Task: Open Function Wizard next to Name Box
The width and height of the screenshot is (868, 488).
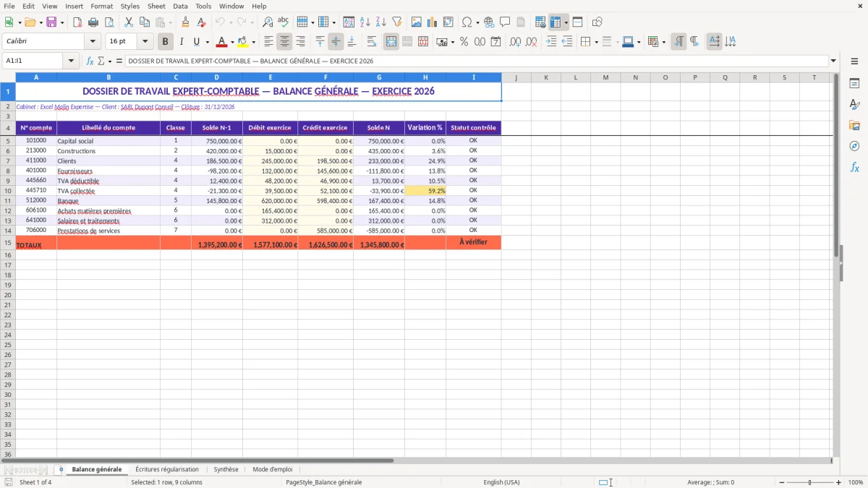Action: click(90, 61)
